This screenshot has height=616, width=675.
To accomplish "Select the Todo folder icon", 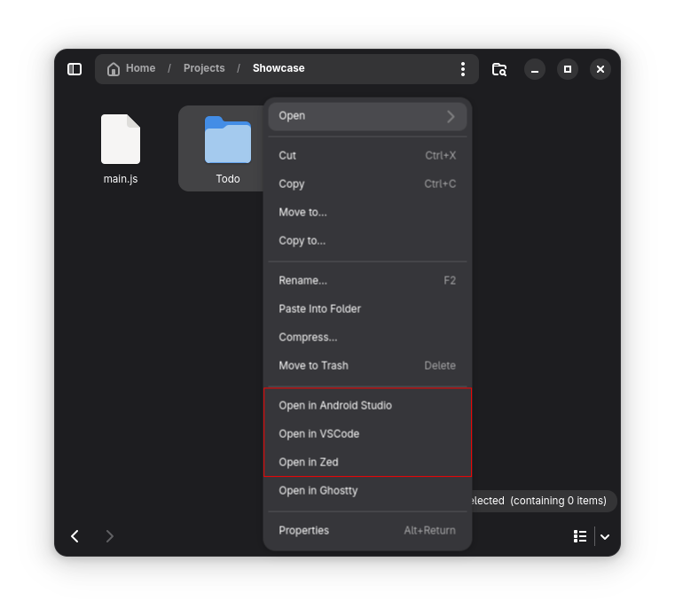I will 228,140.
